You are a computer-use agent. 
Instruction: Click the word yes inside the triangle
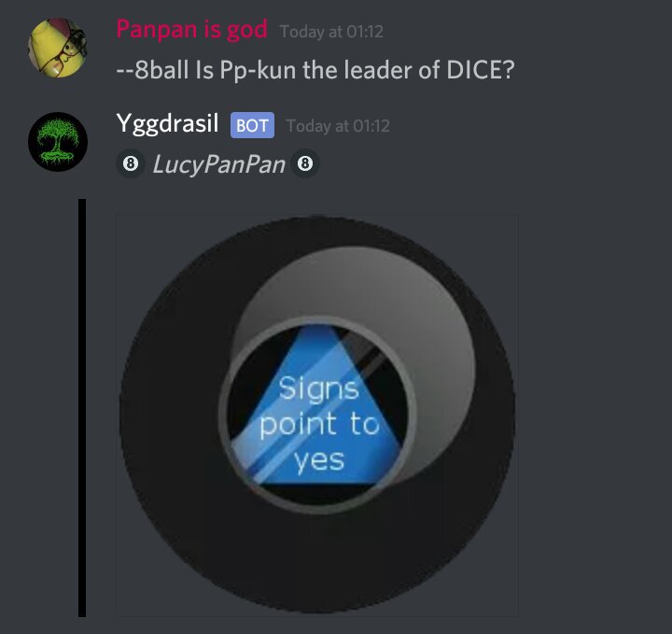(319, 461)
